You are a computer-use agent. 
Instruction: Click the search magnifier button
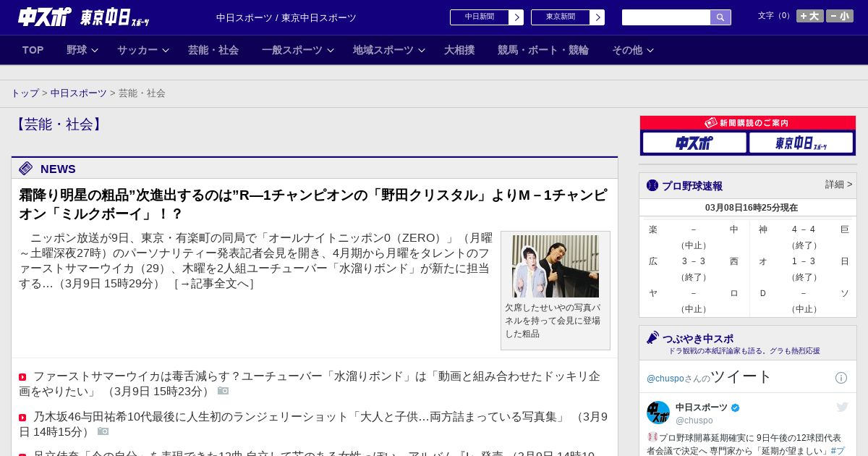click(720, 17)
